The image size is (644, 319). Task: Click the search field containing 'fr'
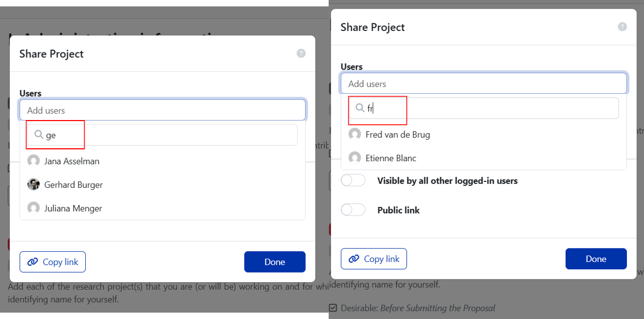(x=490, y=108)
